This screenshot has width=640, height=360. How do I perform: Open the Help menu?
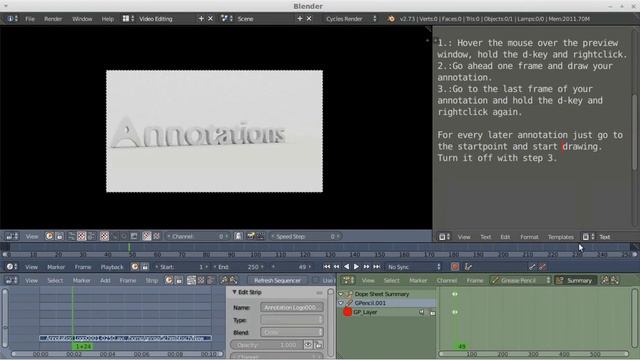pyautogui.click(x=107, y=19)
